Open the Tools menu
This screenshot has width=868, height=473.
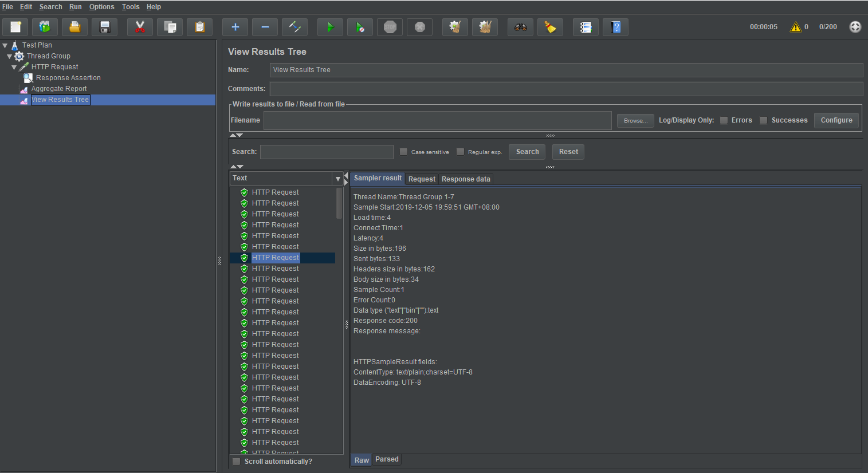pos(131,7)
